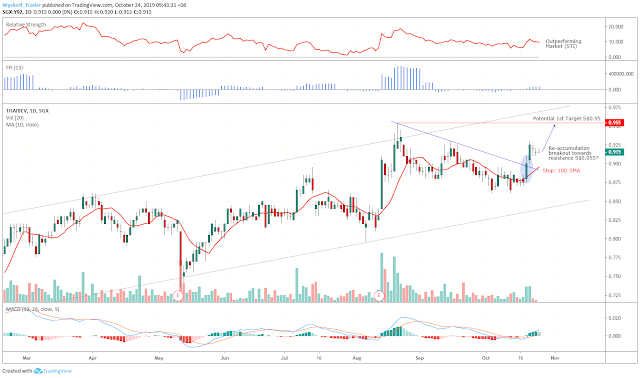
Task: Click the 'Nov' date label on time axis
Action: coord(555,358)
